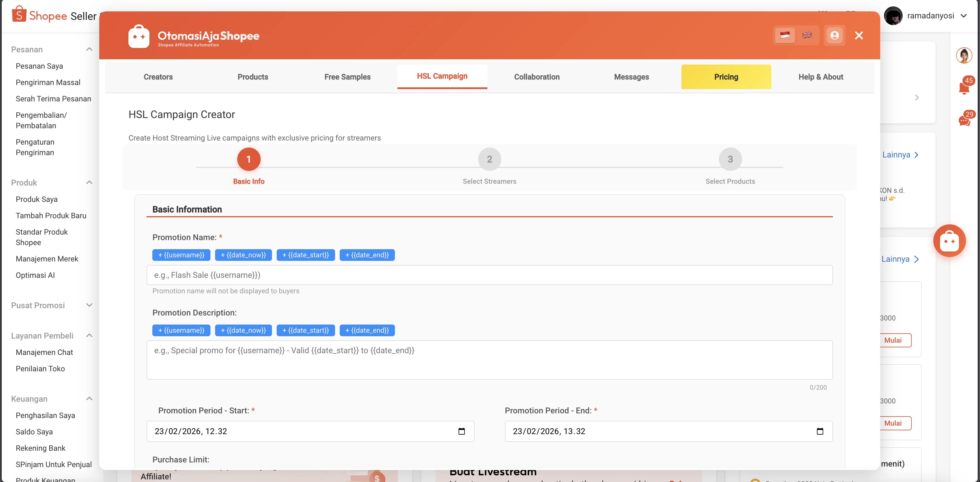Click the Indonesian flag language icon
980x482 pixels.
click(x=784, y=35)
